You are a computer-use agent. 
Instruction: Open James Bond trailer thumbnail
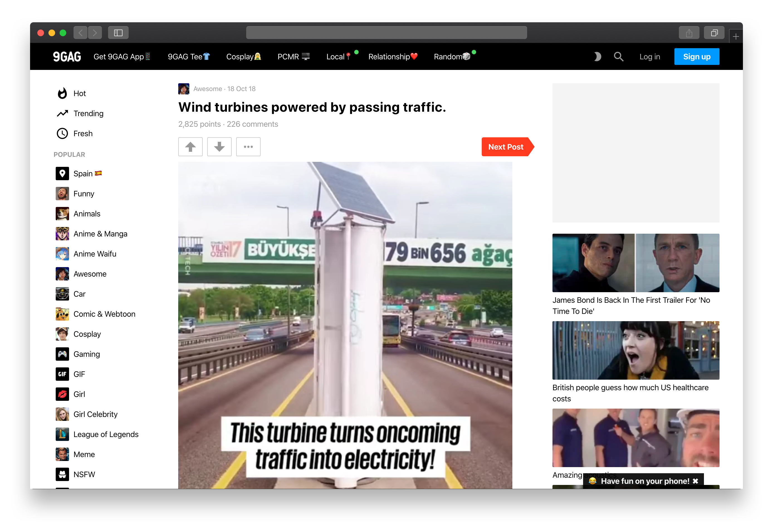pyautogui.click(x=636, y=263)
